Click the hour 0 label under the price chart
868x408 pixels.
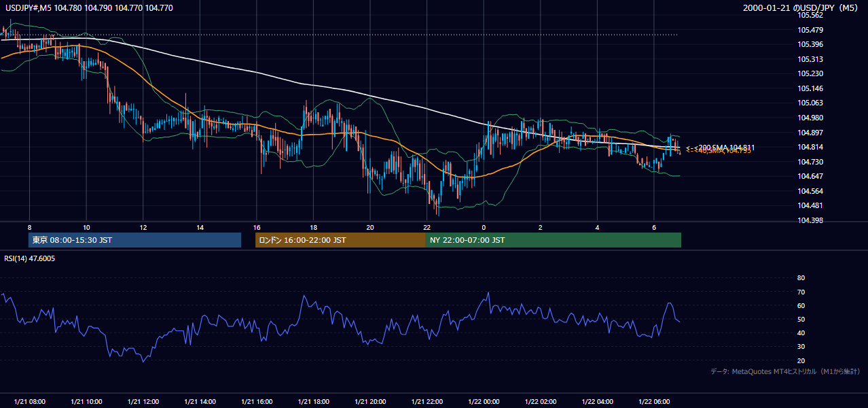tap(484, 227)
